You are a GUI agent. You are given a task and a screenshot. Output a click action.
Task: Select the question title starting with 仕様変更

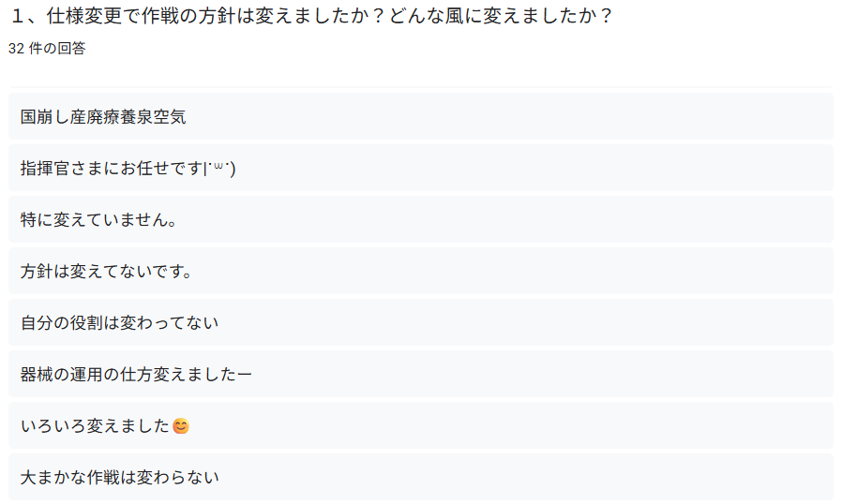311,16
